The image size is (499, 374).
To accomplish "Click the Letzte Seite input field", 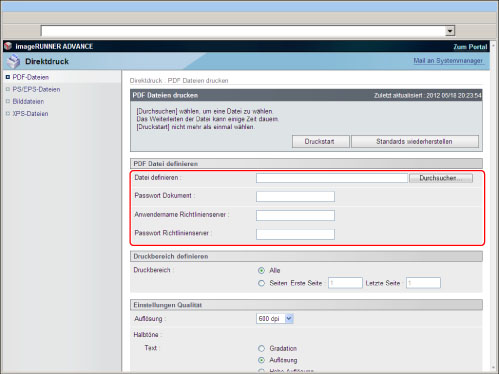I will pyautogui.click(x=423, y=283).
